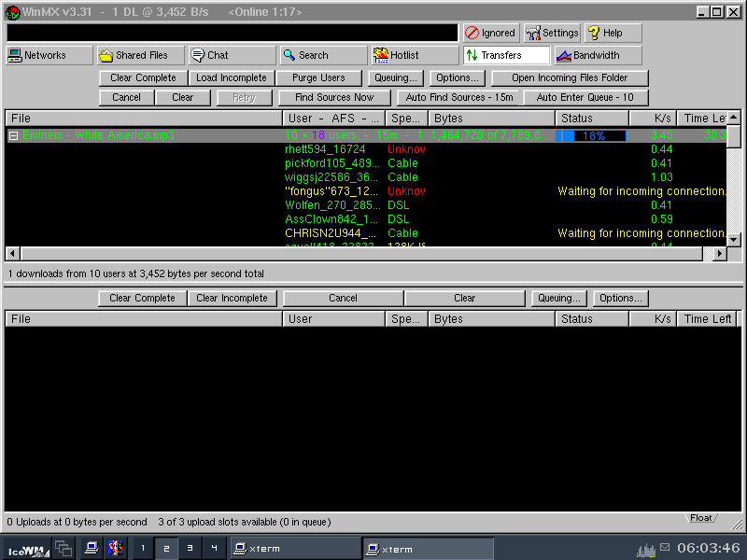
Task: Toggle Auto Enter Queue - 10
Action: click(x=585, y=97)
